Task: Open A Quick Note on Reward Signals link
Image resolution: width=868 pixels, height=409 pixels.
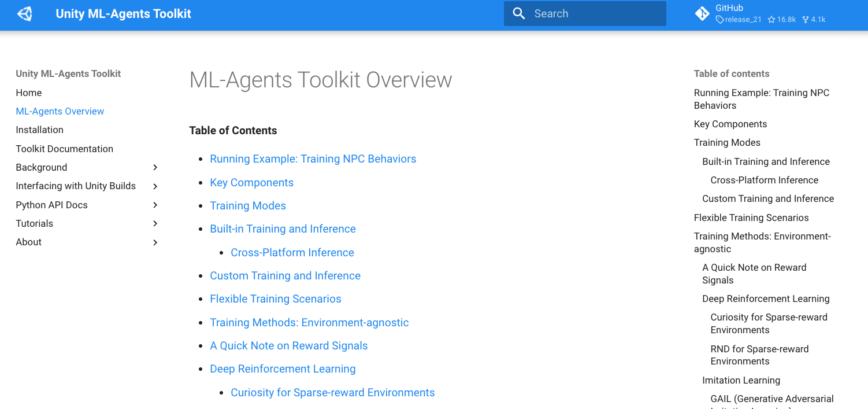Action: (x=289, y=345)
